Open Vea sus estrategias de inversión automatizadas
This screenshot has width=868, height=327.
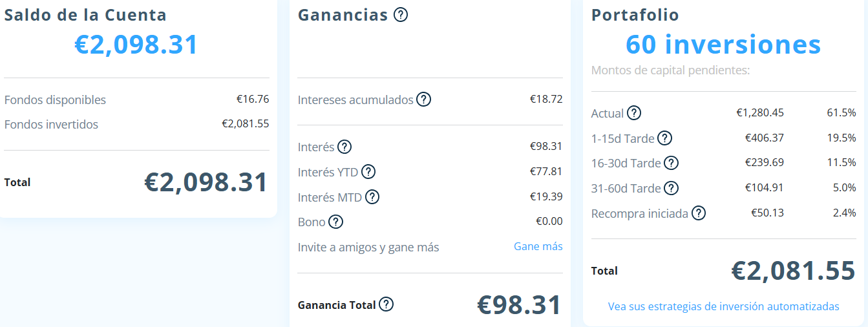coord(723,306)
